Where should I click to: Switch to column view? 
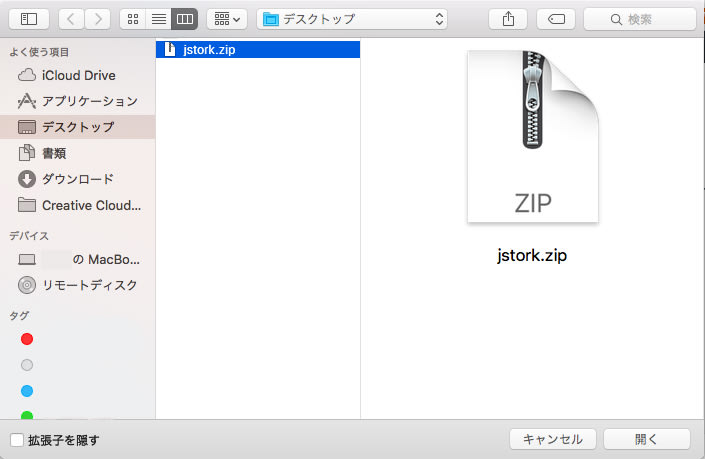(185, 19)
